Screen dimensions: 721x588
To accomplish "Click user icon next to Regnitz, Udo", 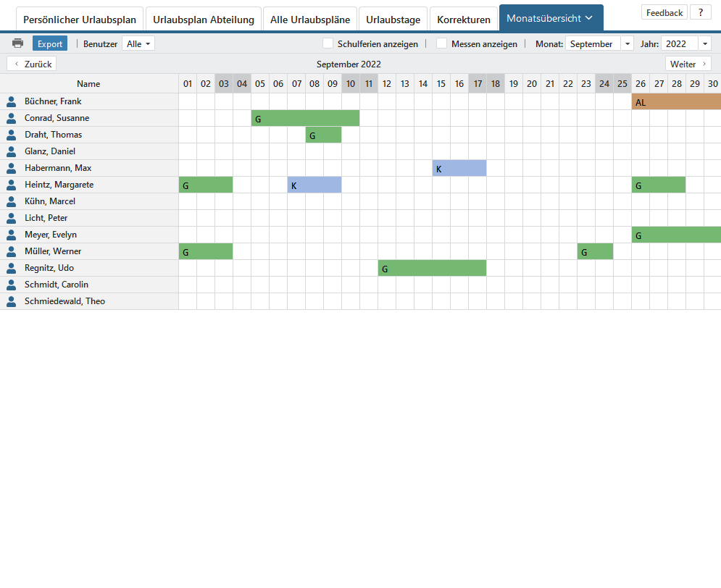I will click(11, 268).
